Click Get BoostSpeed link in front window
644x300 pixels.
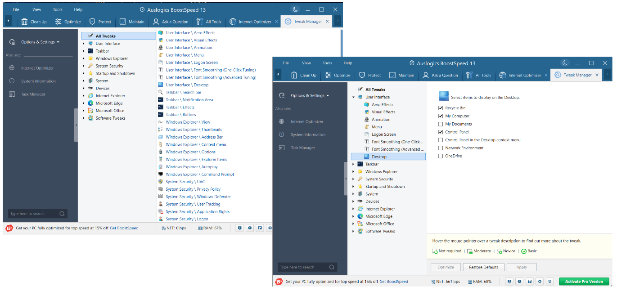coord(394,282)
